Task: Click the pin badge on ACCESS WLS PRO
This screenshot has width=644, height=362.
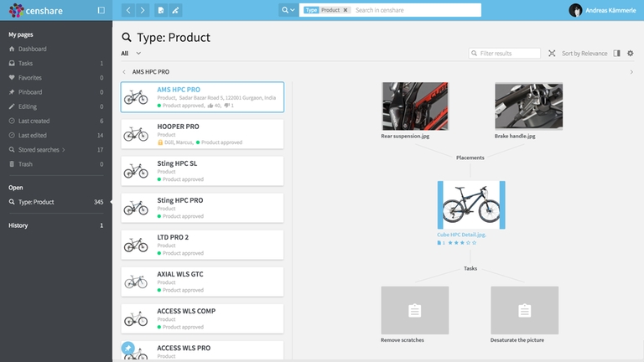Action: click(x=127, y=348)
